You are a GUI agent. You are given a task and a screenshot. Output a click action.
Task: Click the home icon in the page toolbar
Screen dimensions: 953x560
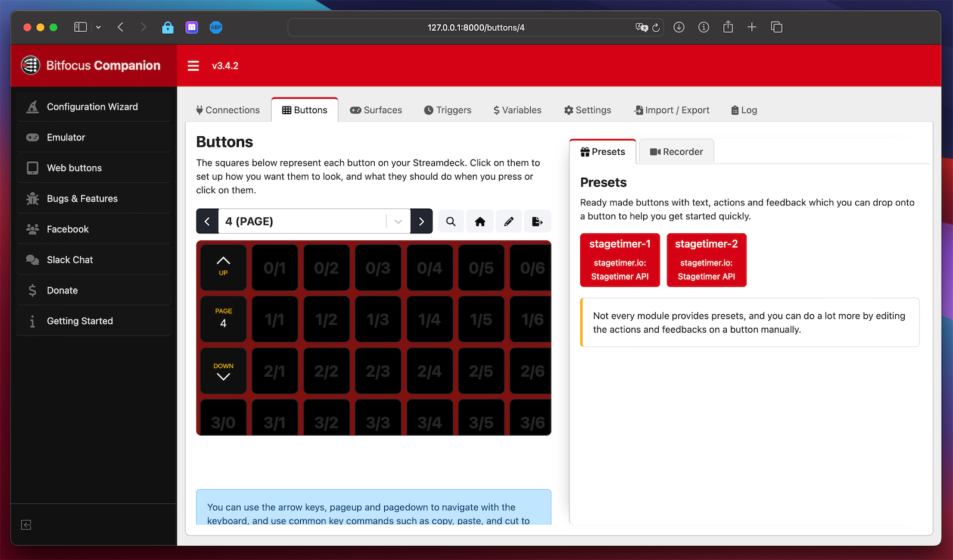480,221
